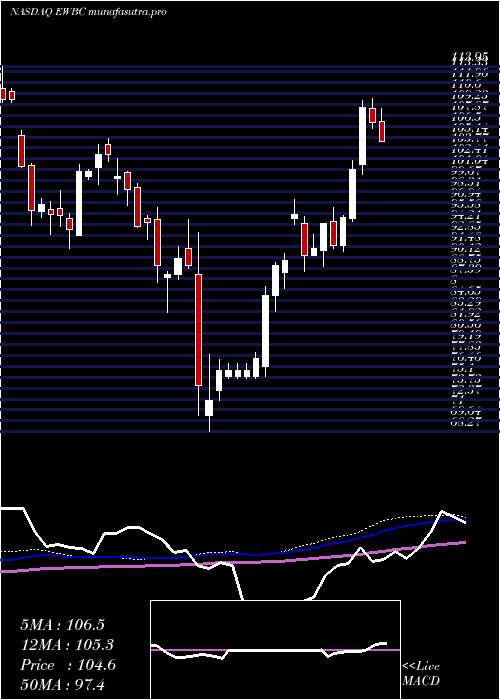
Task: Click the 50MA : 97.4 readout
Action: [62, 685]
